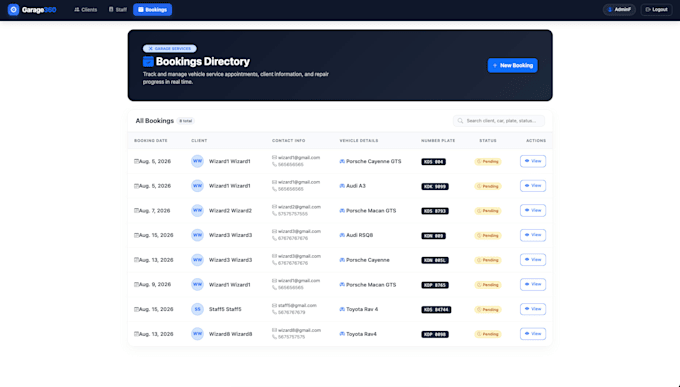Click the email icon beside wizard2@gmail.com
The image size is (680, 387).
click(x=274, y=207)
